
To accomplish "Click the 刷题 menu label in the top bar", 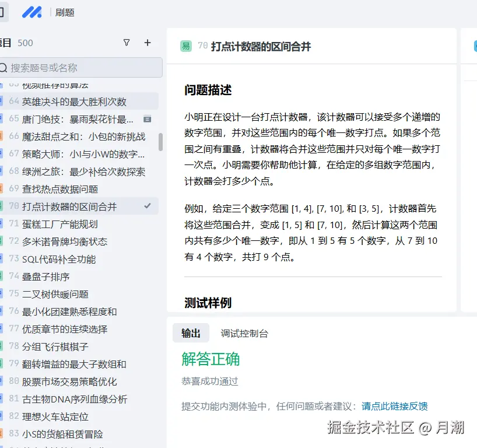I will pos(64,12).
